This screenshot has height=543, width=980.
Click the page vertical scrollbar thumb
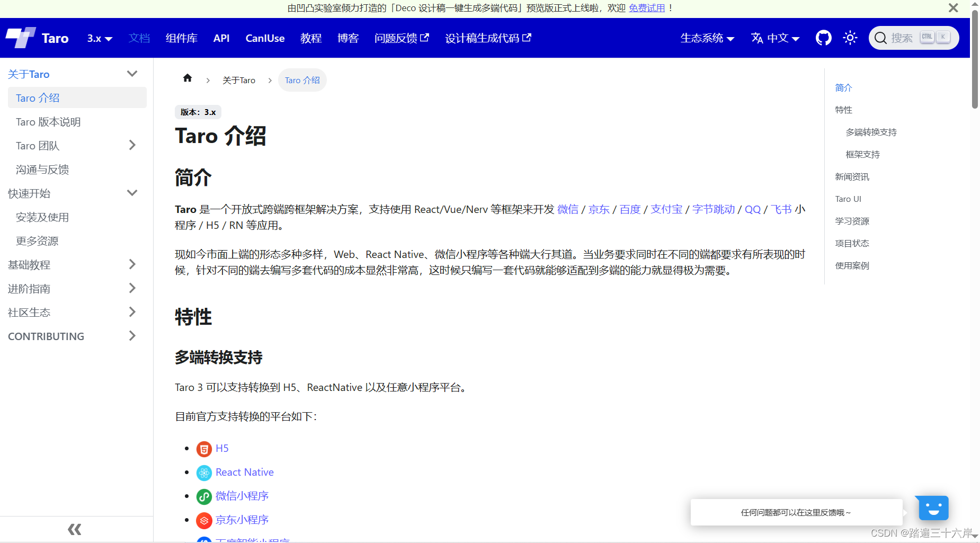click(975, 58)
